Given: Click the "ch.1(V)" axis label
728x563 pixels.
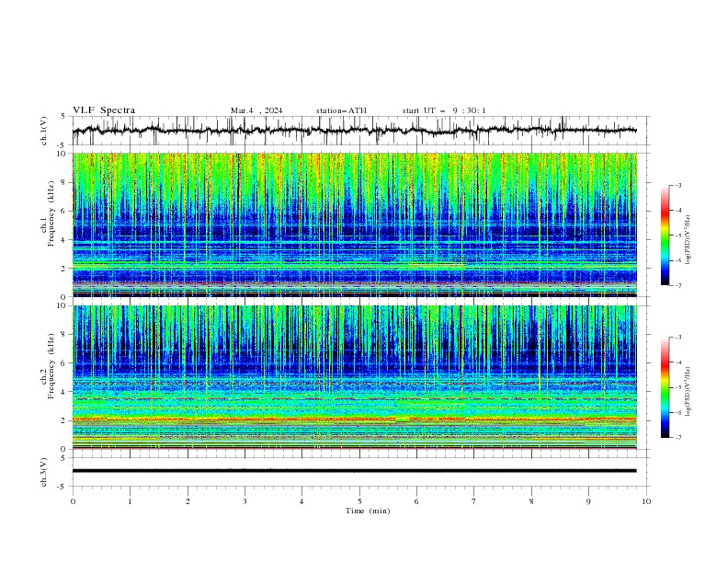Looking at the screenshot, I should click(x=43, y=131).
